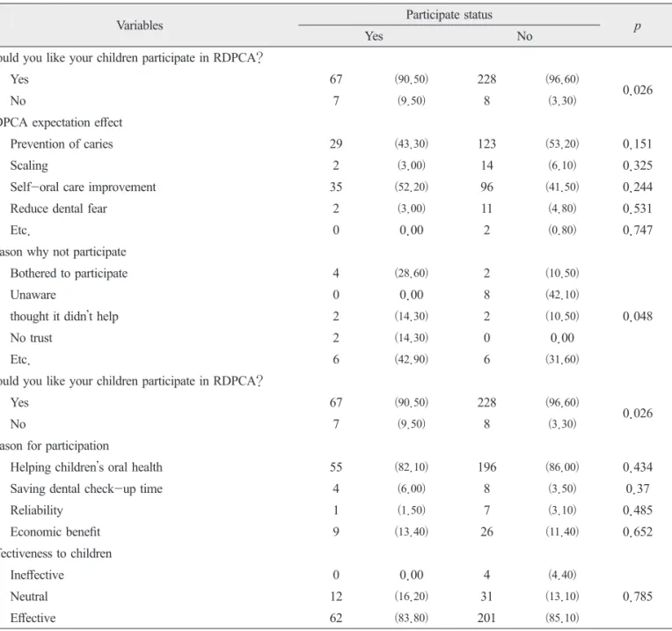Select the Effective row label
Screen dimensions: 672x631
point(33,618)
